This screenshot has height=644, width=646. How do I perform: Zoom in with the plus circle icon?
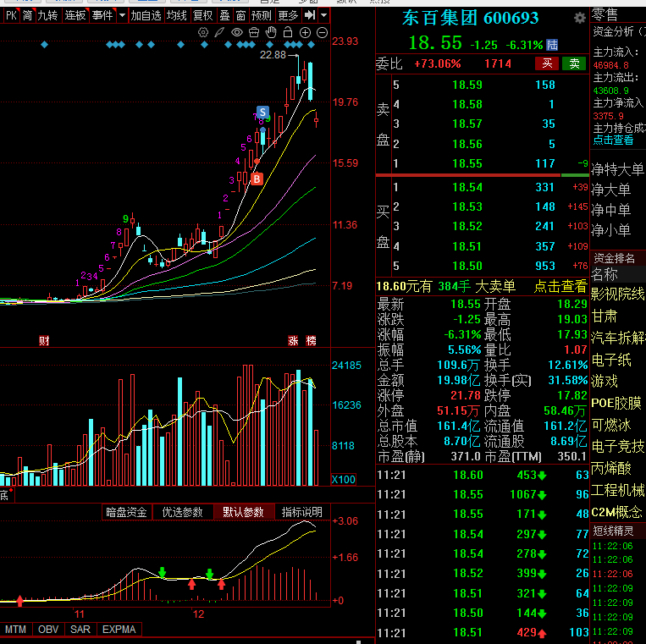(x=305, y=32)
